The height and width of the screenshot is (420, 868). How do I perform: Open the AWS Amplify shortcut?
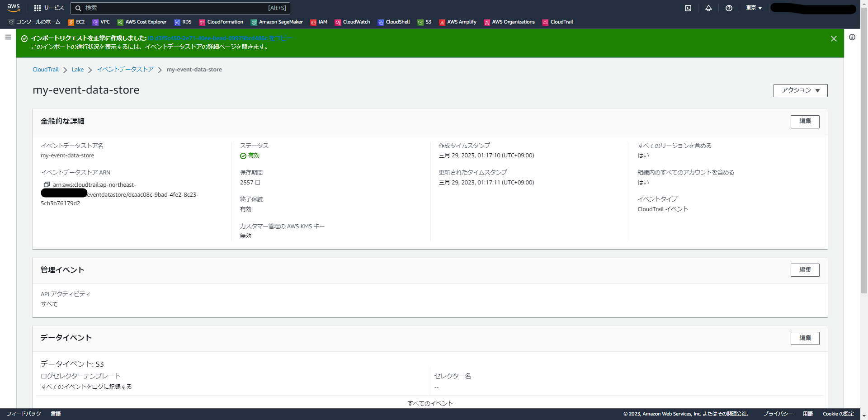pyautogui.click(x=458, y=22)
